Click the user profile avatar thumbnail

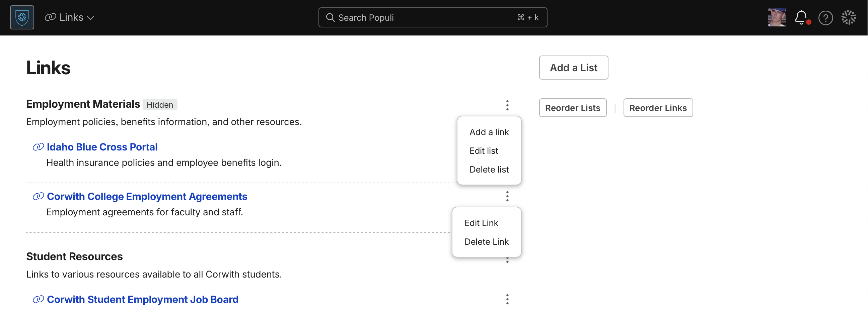(777, 17)
